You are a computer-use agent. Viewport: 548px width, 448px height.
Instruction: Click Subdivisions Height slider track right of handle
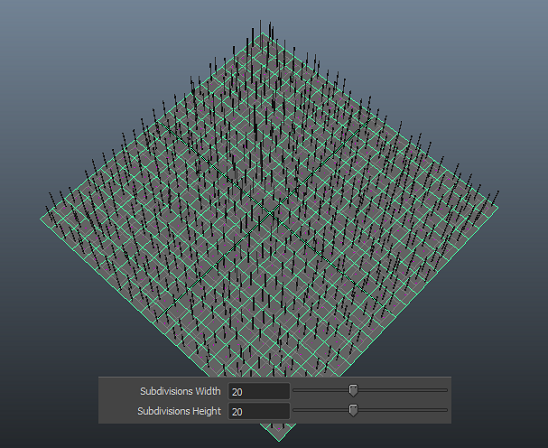402,410
